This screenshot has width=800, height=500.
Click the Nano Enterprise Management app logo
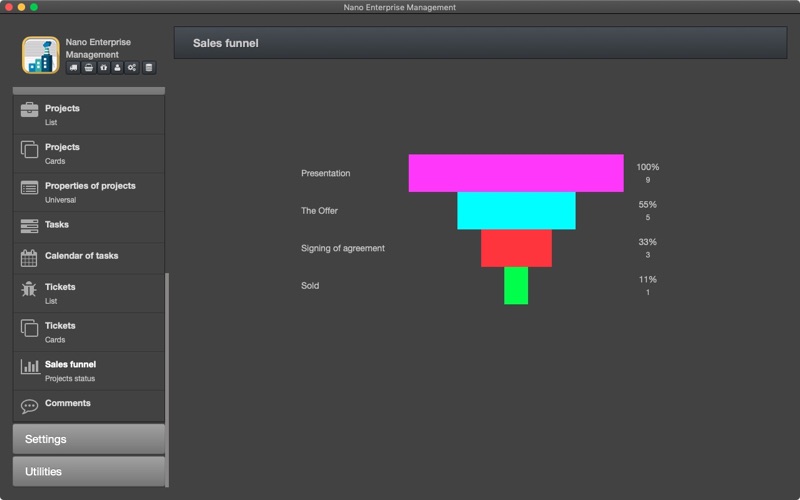coord(41,55)
